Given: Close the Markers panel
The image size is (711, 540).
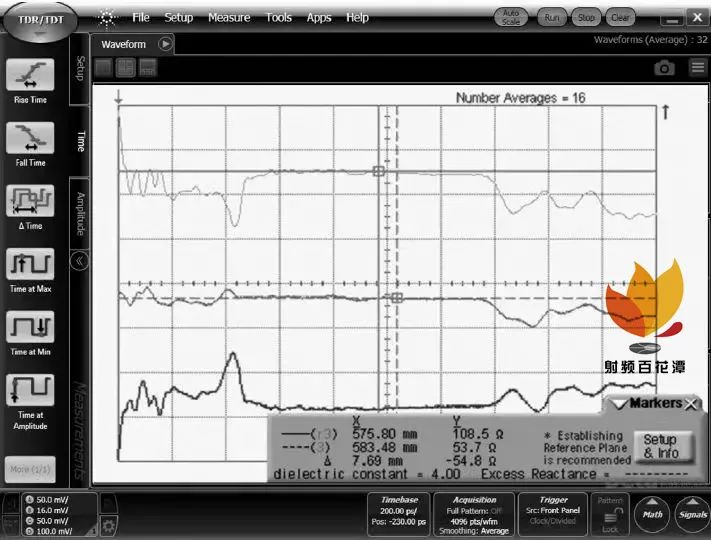Looking at the screenshot, I should click(691, 404).
